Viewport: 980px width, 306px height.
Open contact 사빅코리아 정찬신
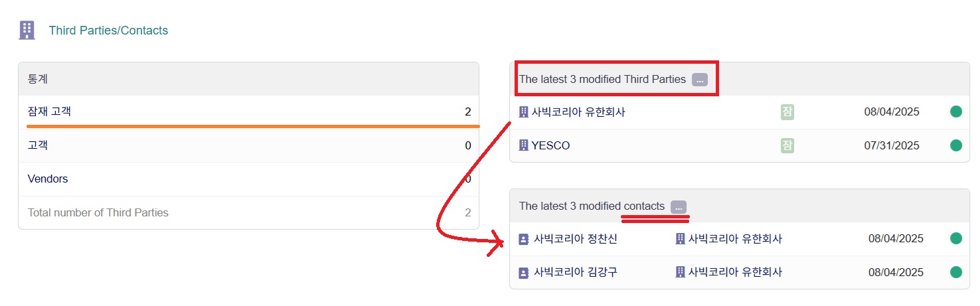(575, 239)
